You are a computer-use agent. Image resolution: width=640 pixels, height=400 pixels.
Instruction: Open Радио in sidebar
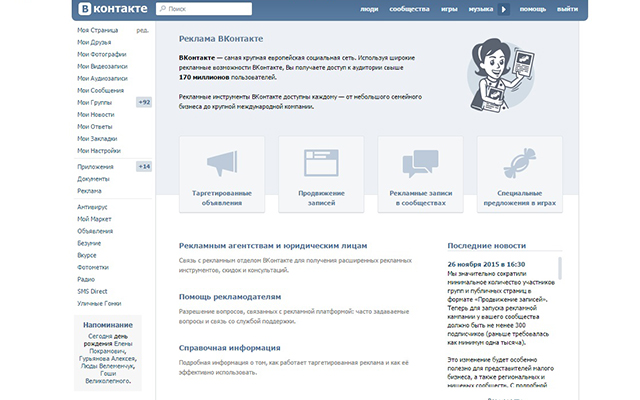pos(86,280)
